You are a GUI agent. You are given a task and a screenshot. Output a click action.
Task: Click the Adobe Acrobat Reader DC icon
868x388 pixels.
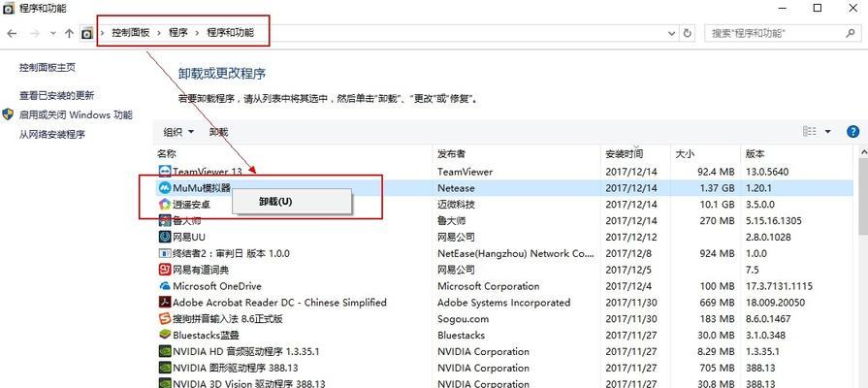pyautogui.click(x=165, y=303)
